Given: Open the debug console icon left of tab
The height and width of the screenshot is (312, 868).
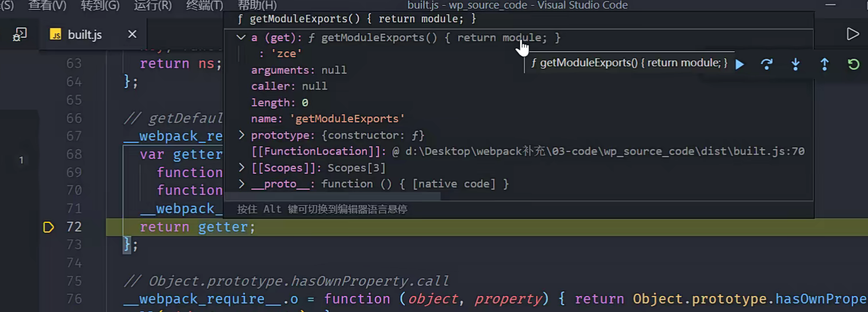Looking at the screenshot, I should click(x=20, y=34).
